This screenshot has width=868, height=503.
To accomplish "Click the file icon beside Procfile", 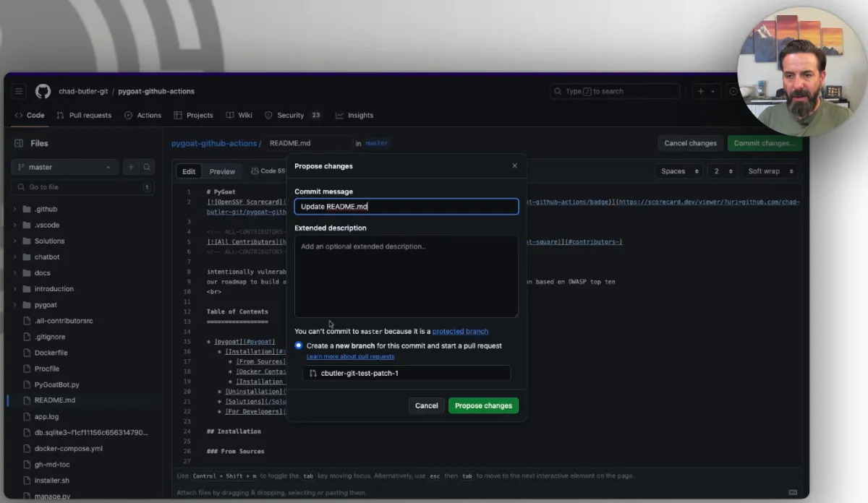I will click(27, 369).
